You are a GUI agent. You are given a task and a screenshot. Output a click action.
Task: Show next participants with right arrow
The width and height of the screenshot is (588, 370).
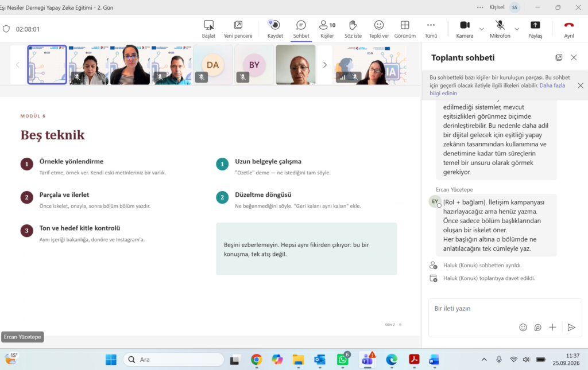click(325, 65)
